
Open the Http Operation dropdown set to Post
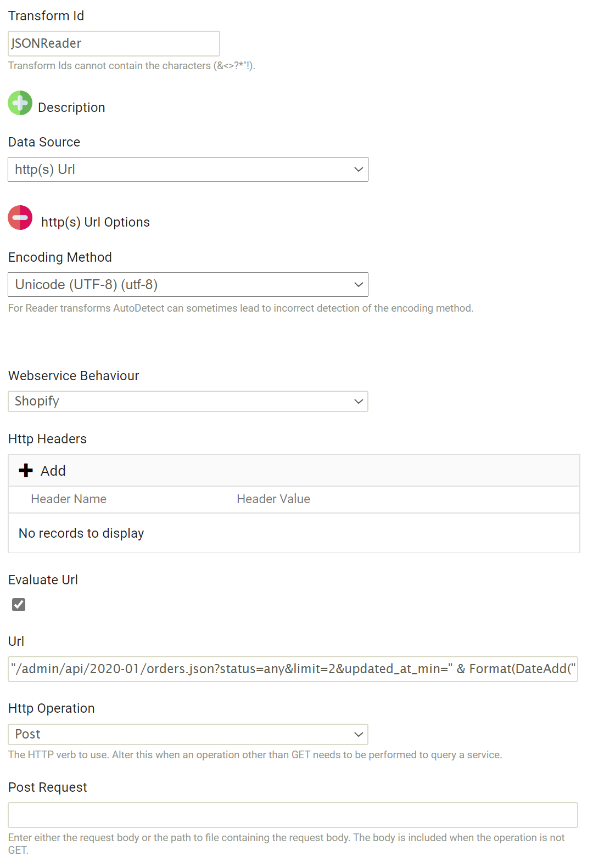(x=188, y=734)
